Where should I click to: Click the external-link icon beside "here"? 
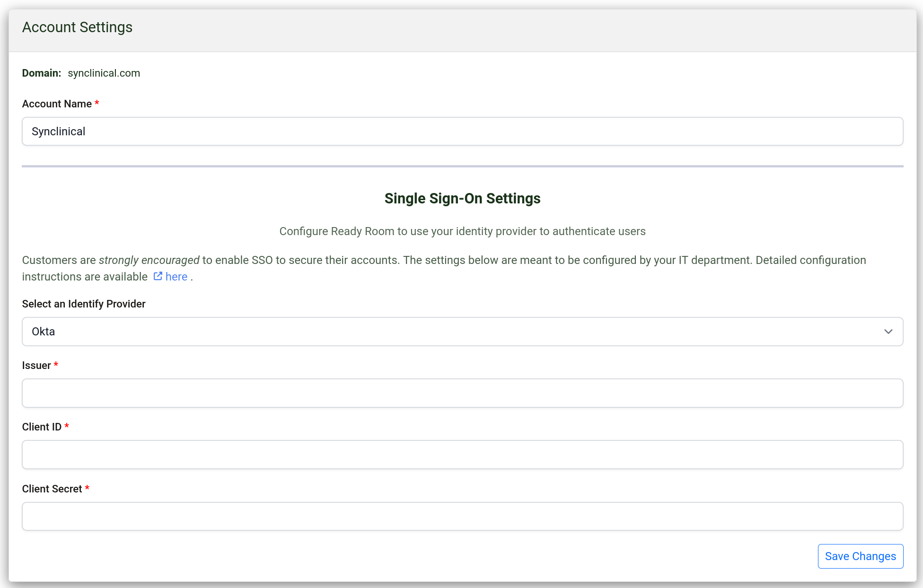(x=158, y=276)
